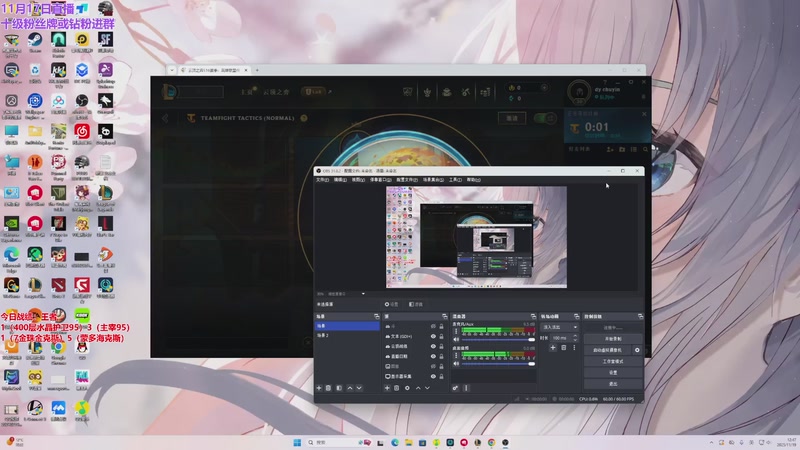Viewport: 800px width, 450px height.
Task: Click the loot chest icon in League client
Action: click(x=446, y=92)
